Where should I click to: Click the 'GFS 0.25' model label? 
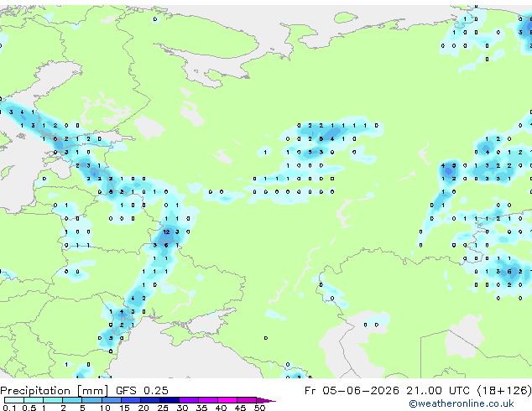[142, 391]
